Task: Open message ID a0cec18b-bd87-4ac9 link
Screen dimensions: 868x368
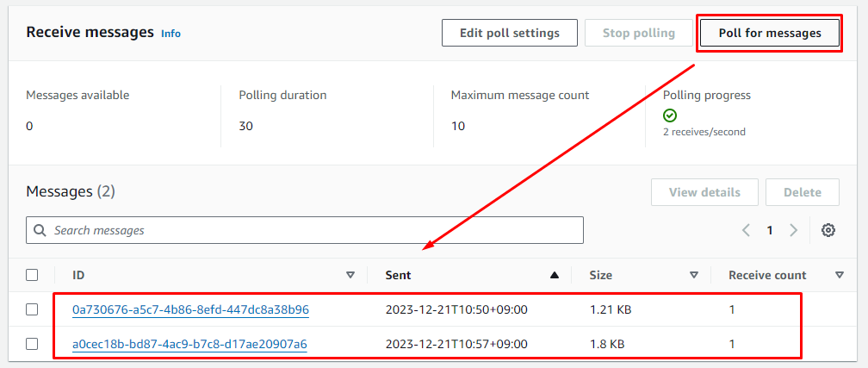Action: tap(189, 344)
